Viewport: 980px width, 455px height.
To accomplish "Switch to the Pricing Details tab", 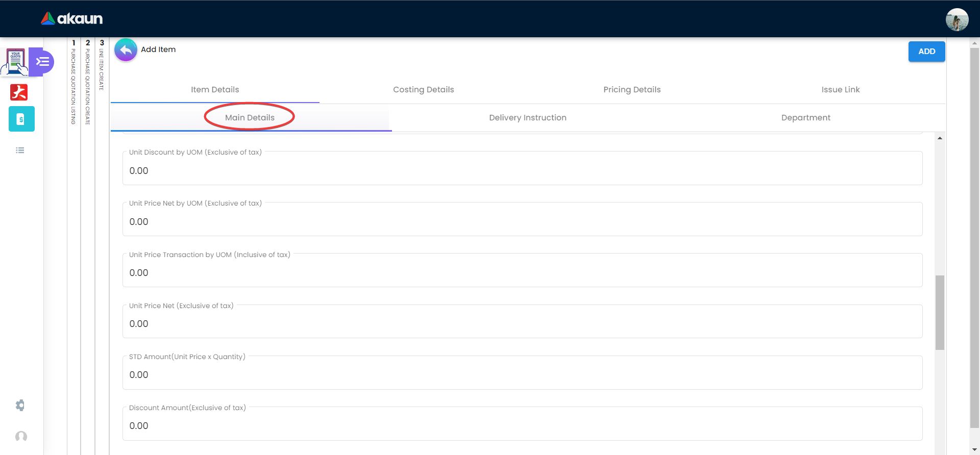I will pos(632,90).
